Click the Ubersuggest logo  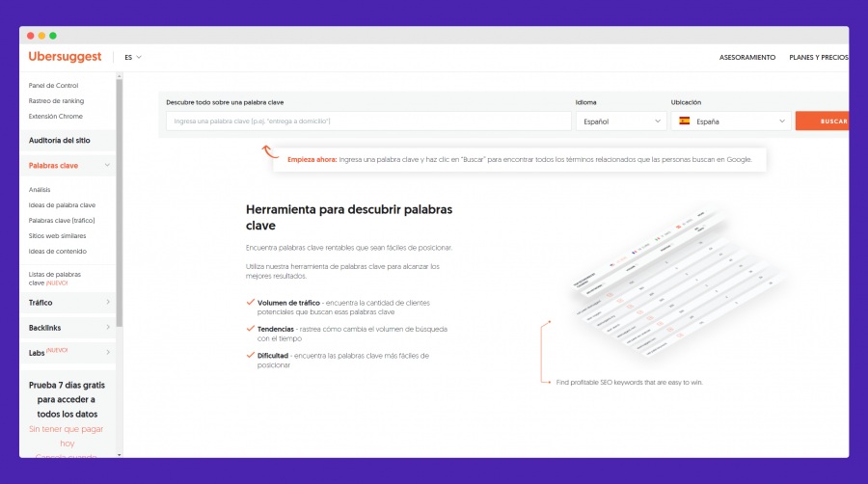(x=65, y=57)
